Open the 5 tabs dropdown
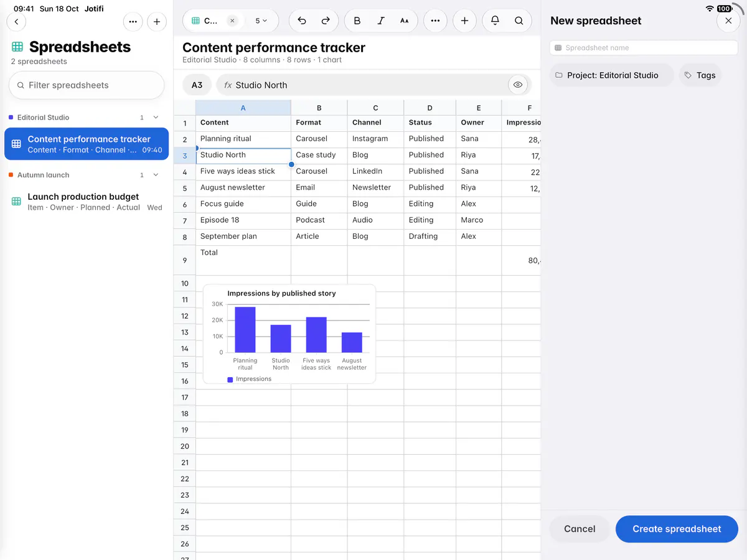This screenshot has width=747, height=560. click(261, 21)
